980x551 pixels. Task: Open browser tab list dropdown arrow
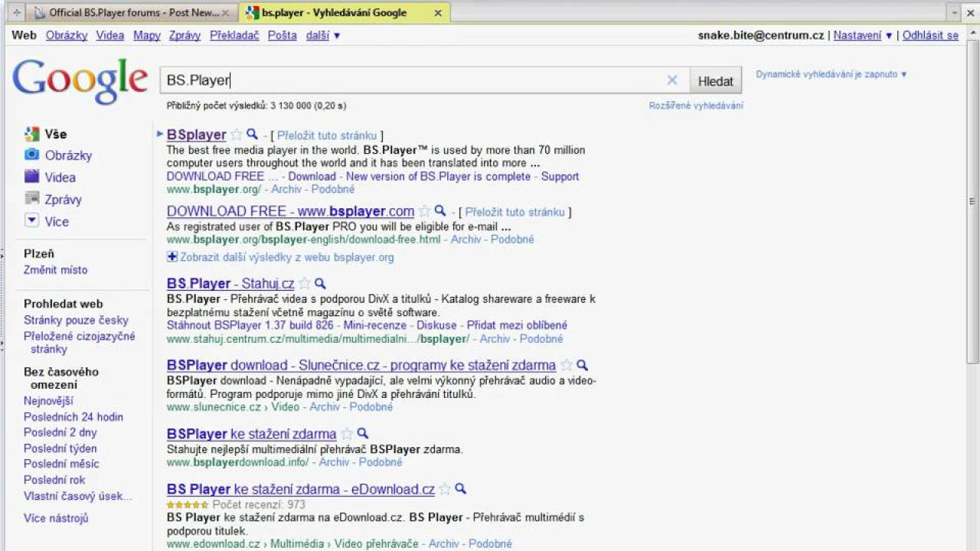tap(954, 12)
